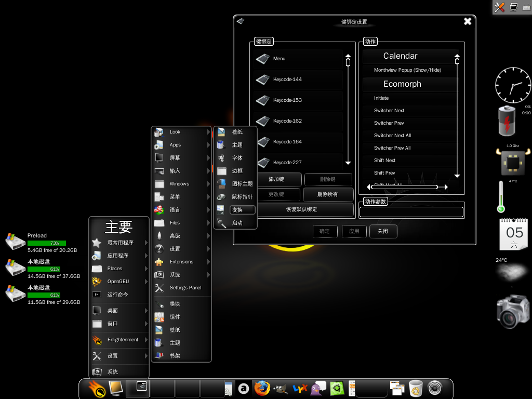Click the 应用 button
Screen dimensions: 532x399
coord(354,231)
